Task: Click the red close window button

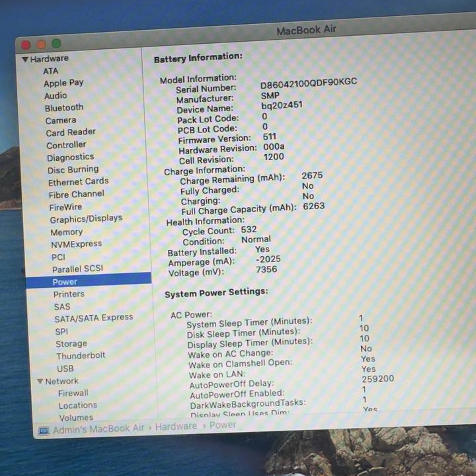Action: 26,46
